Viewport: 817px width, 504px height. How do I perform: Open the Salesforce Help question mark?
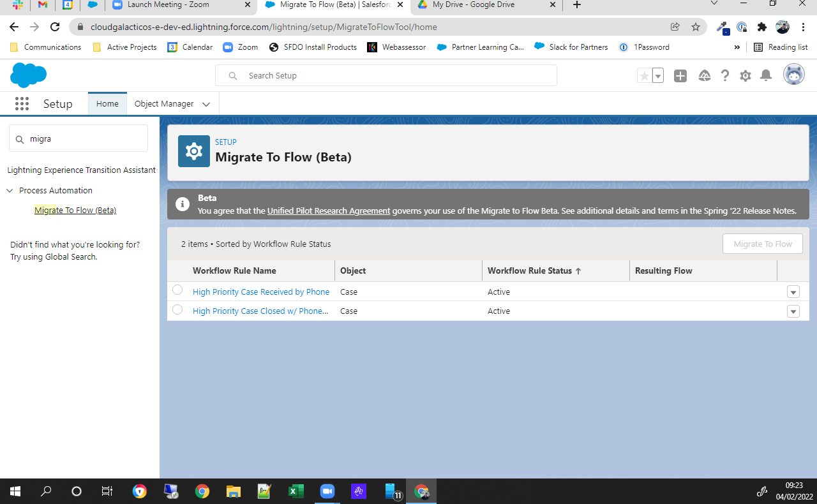pos(725,76)
